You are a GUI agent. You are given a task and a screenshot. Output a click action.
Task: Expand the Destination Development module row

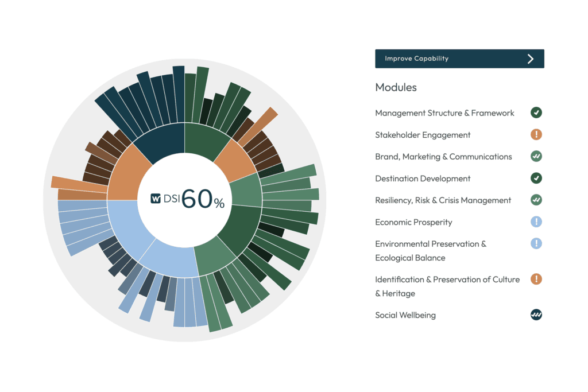click(x=422, y=178)
